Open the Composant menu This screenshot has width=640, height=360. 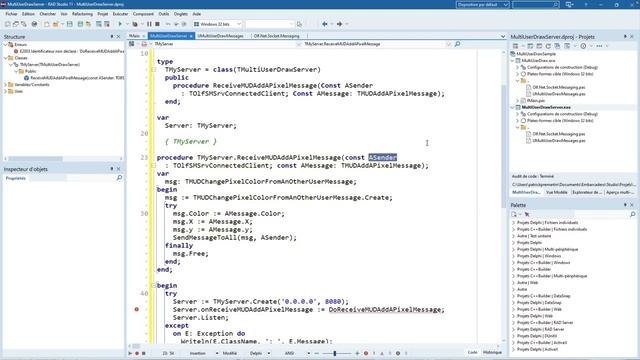pyautogui.click(x=143, y=14)
